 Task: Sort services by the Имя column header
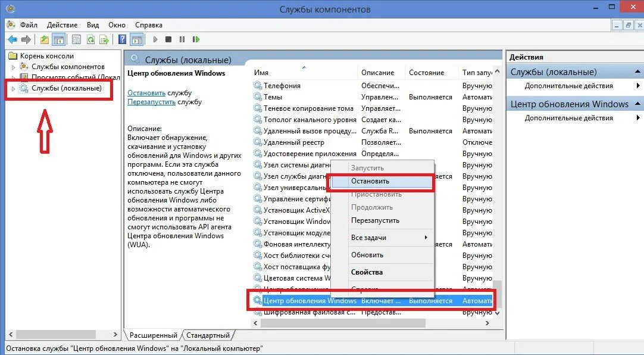pos(304,73)
